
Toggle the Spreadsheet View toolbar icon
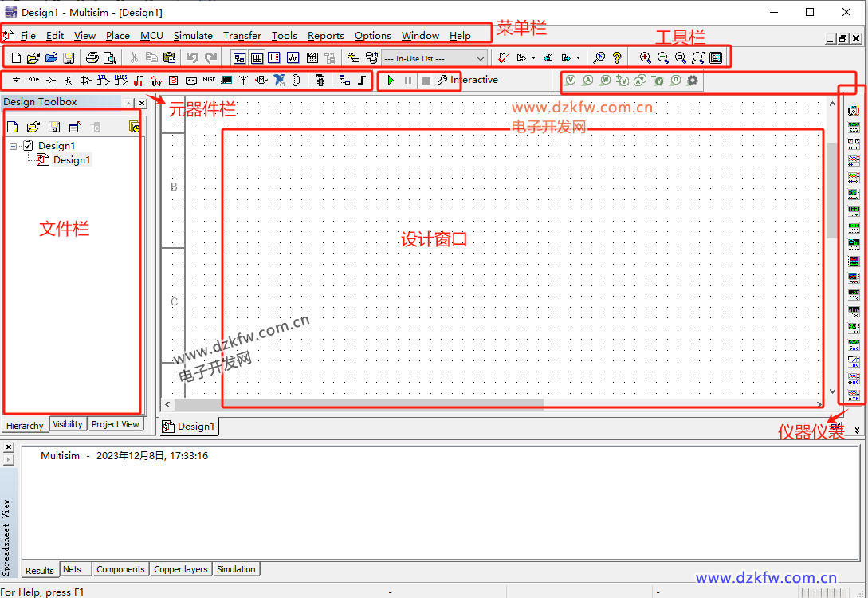257,58
